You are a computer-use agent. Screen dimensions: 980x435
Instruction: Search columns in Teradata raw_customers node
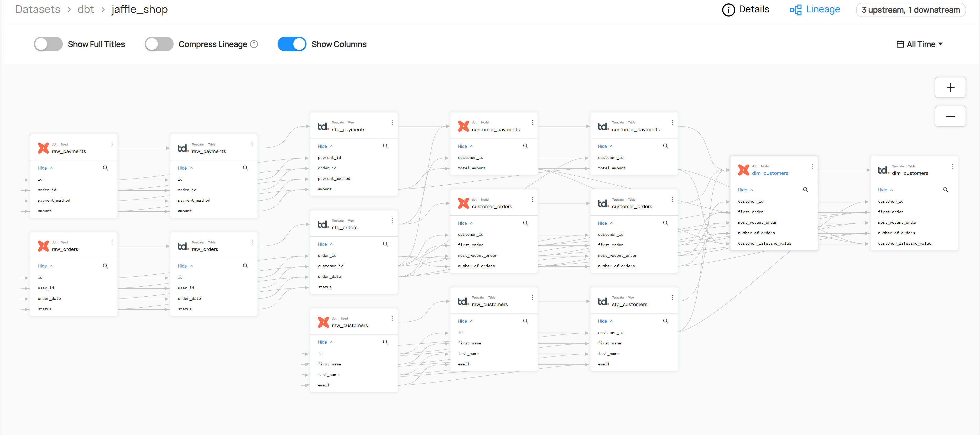(x=525, y=321)
